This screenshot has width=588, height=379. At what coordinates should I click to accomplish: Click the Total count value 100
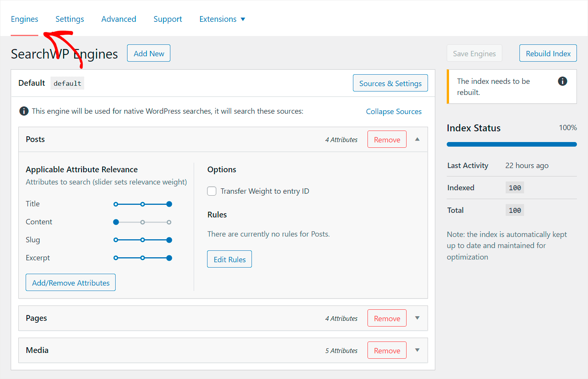(x=515, y=210)
